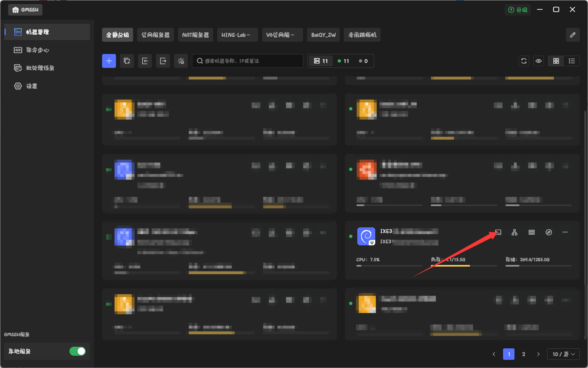The height and width of the screenshot is (368, 588).
Task: Click the 升级 upgrade button
Action: point(518,10)
